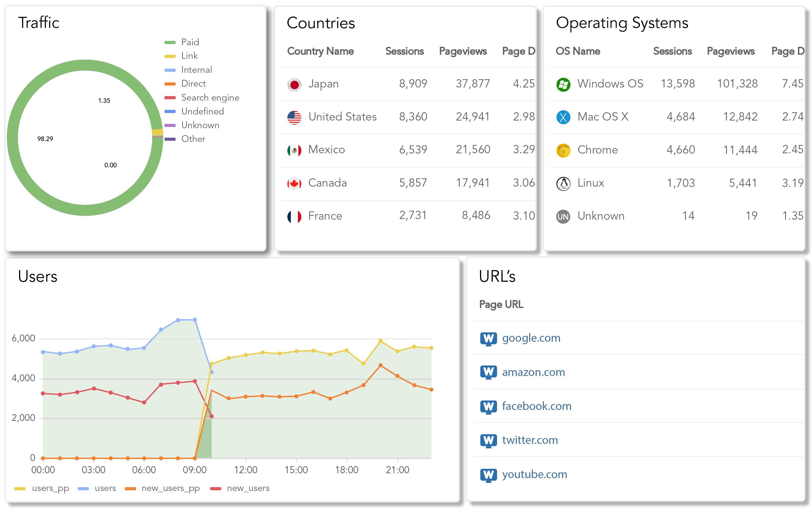The width and height of the screenshot is (812, 509).
Task: Click the 6,000 y-axis label
Action: tap(23, 338)
